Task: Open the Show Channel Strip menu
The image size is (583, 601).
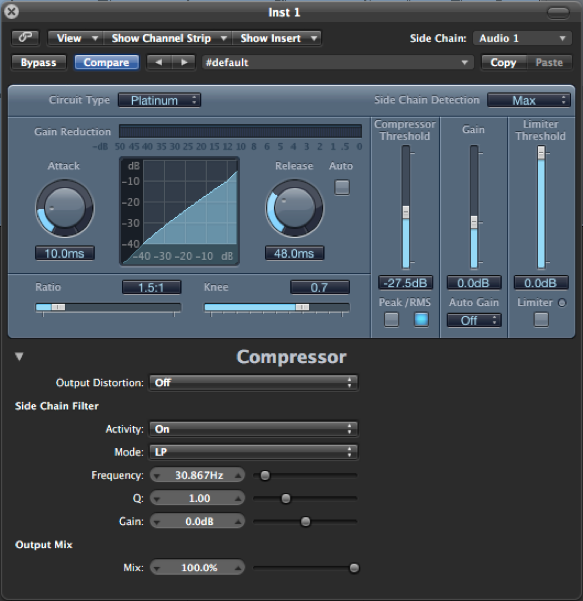Action: pyautogui.click(x=168, y=38)
